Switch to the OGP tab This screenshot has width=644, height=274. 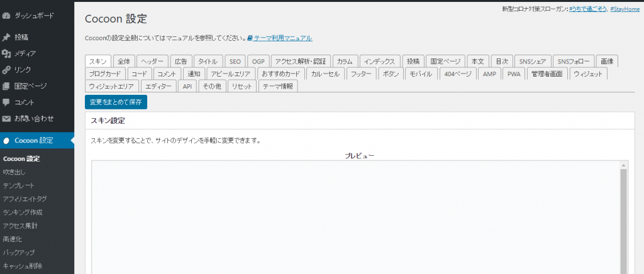tap(258, 62)
